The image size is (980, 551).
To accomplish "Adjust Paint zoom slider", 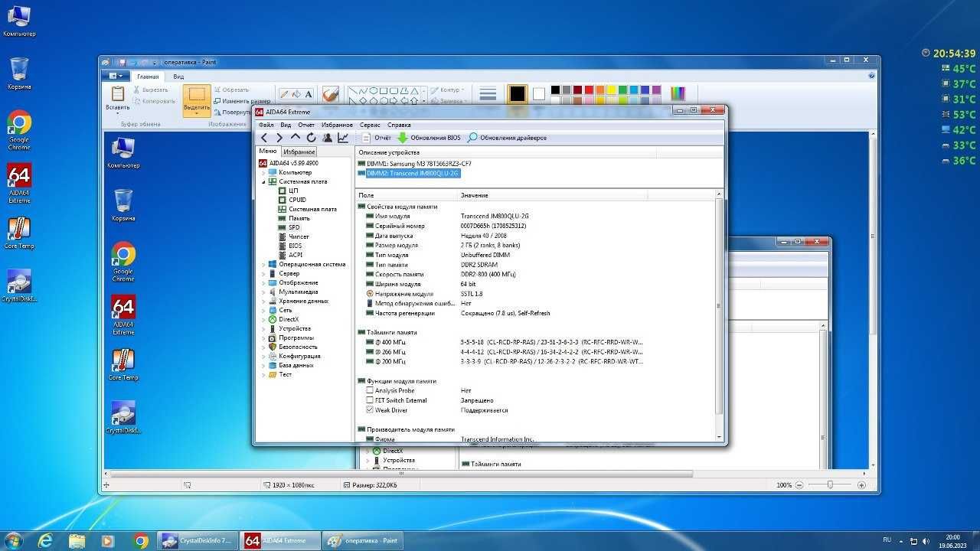I will tap(831, 485).
